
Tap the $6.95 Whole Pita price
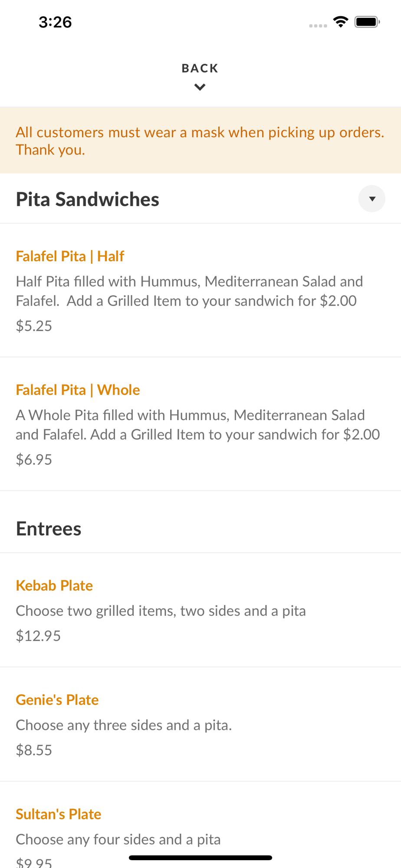[x=34, y=460]
